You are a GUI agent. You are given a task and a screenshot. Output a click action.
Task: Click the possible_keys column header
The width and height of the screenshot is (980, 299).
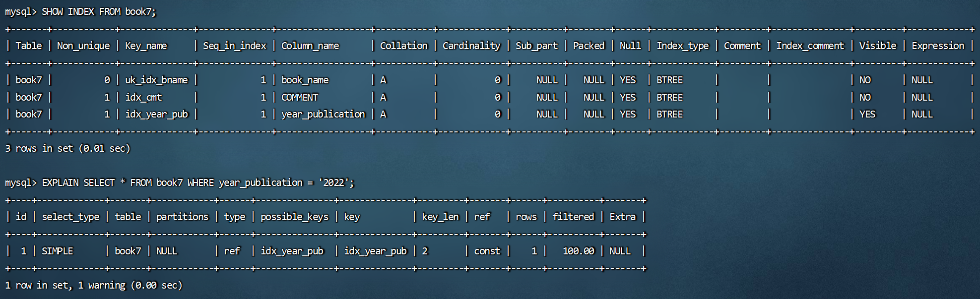coord(294,217)
